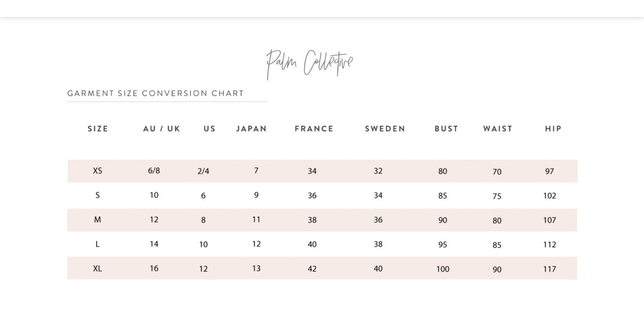Screen dimensions: 644x310
Task: Click the US column header
Action: pyautogui.click(x=210, y=129)
